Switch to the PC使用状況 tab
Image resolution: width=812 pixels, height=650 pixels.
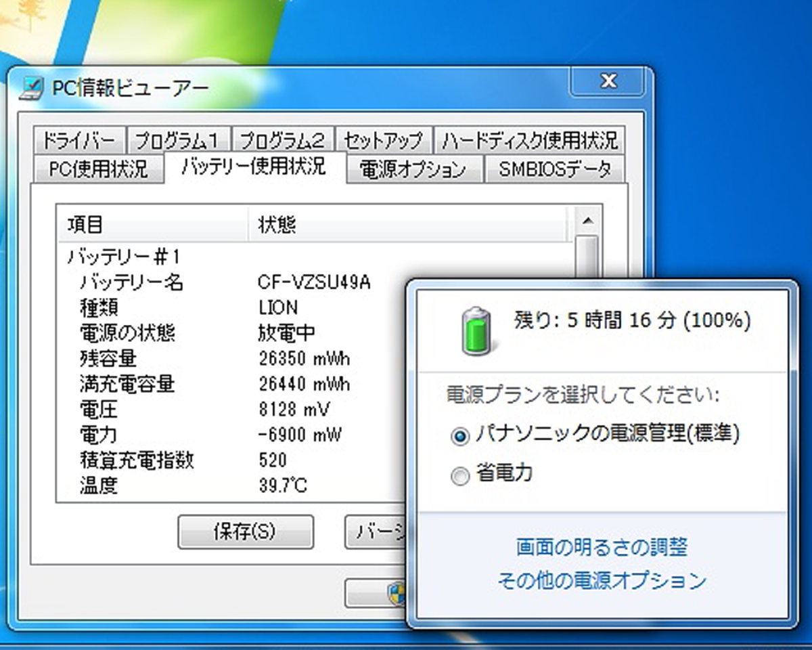[98, 168]
